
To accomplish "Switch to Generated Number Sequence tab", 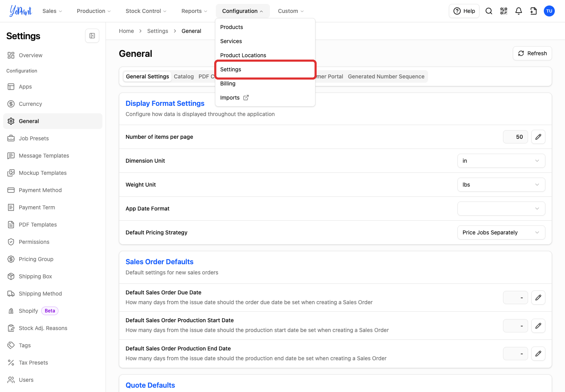I will [386, 76].
